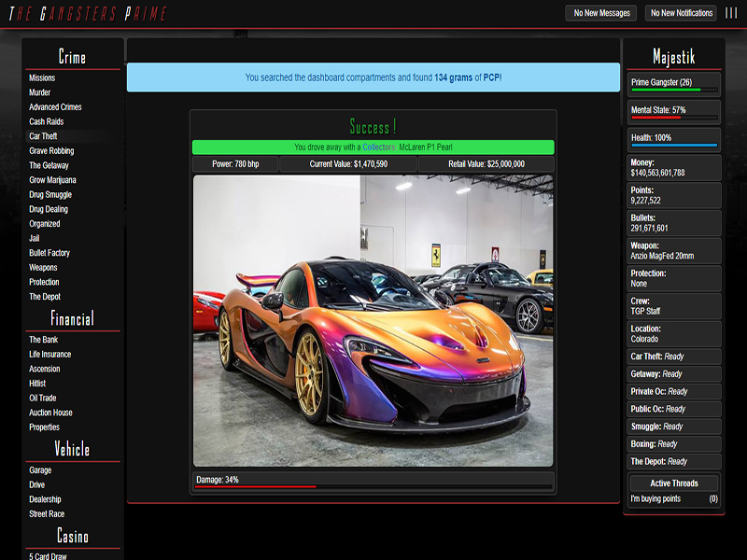Click the Majestik username heading
The height and width of the screenshot is (560, 747).
coord(673,57)
